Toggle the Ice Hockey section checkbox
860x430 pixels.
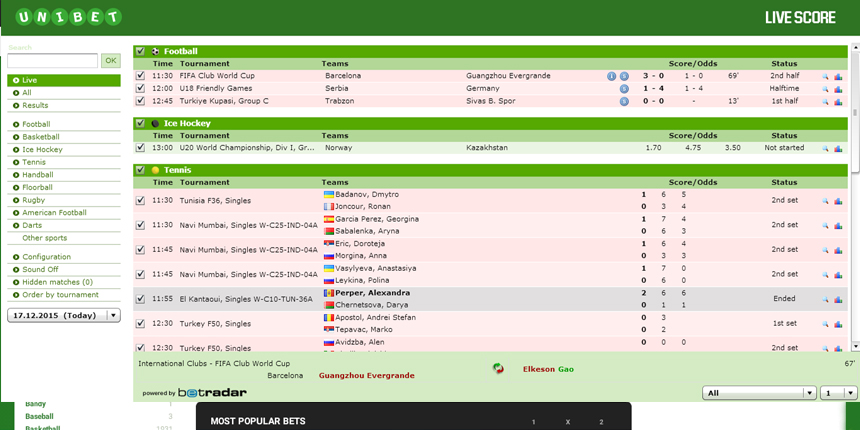click(140, 123)
